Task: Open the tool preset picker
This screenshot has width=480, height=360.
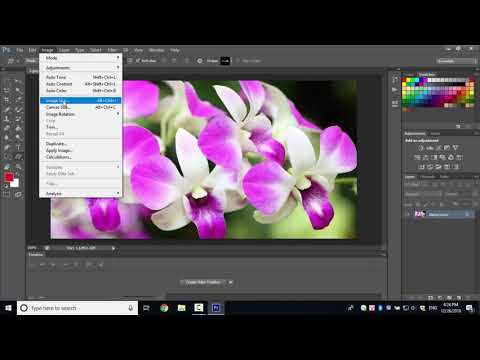Action: [x=11, y=61]
